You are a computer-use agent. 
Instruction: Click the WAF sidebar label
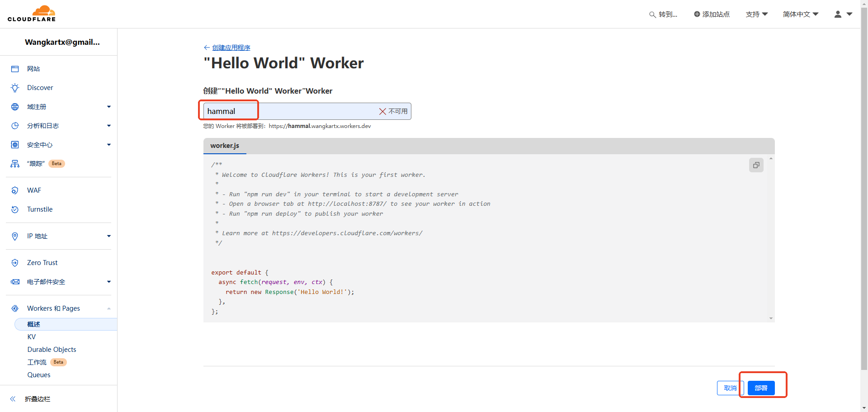click(x=34, y=190)
